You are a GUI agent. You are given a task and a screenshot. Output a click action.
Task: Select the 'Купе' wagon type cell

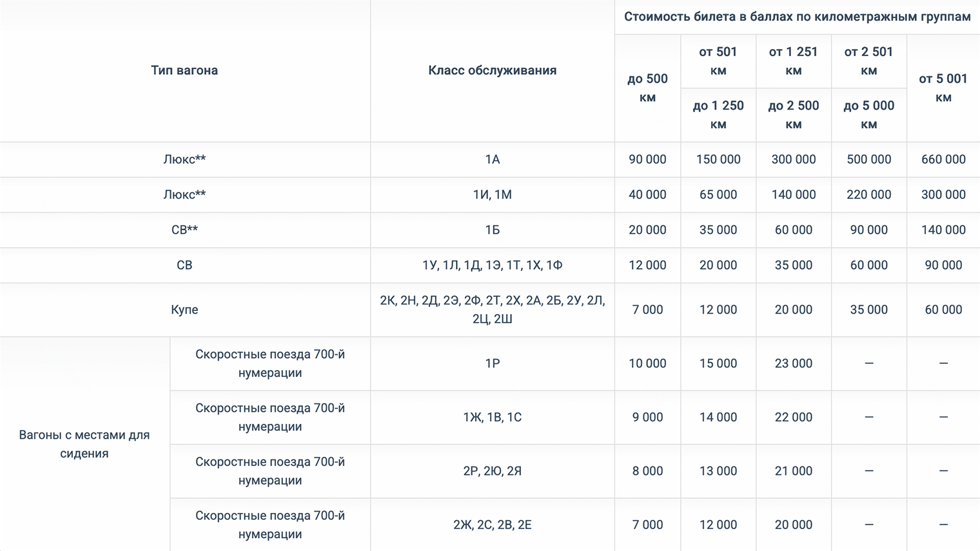(x=184, y=310)
